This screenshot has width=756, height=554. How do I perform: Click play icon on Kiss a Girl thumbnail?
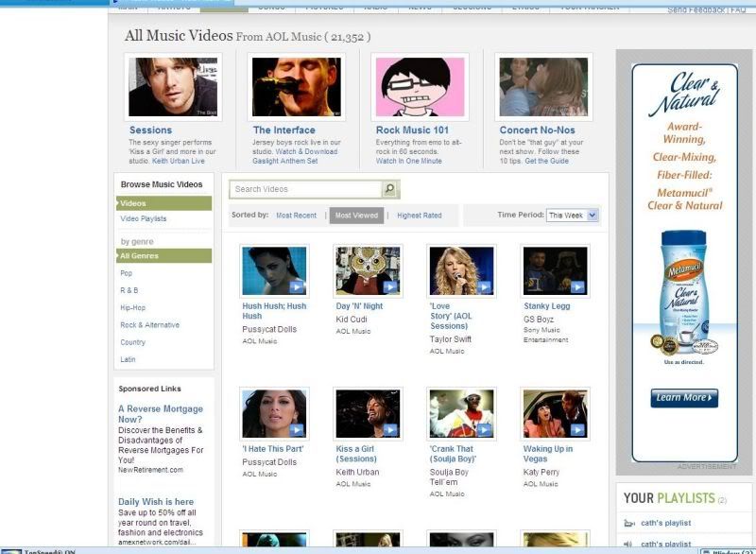pos(390,429)
